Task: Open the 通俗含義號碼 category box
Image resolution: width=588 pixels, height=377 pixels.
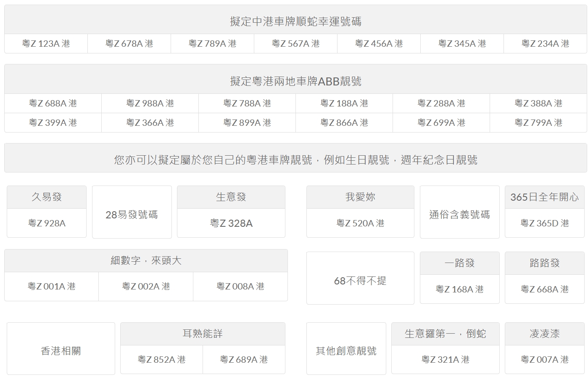Action: [459, 215]
